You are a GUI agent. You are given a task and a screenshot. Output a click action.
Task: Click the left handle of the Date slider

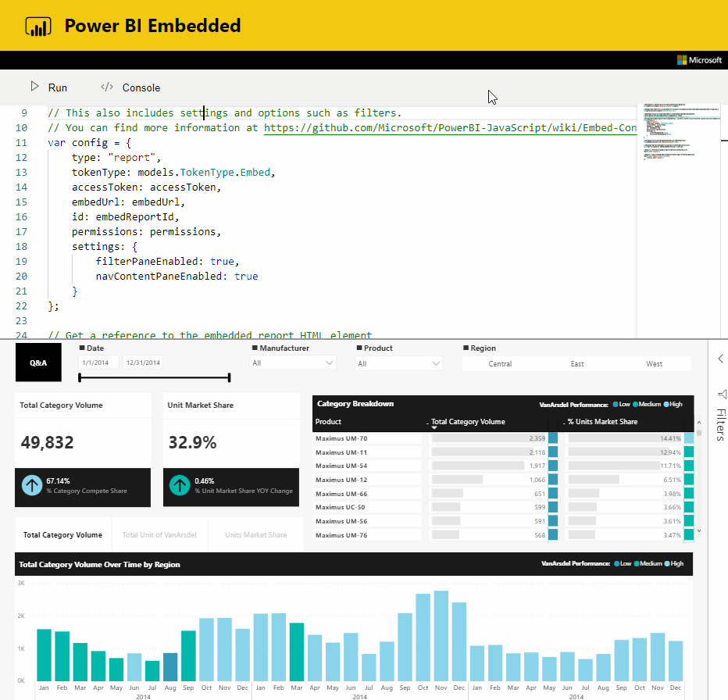80,377
